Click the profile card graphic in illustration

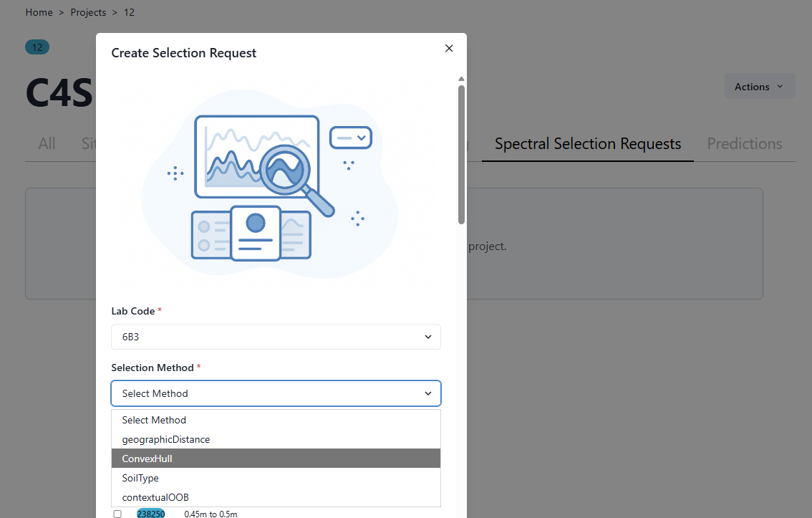(255, 234)
